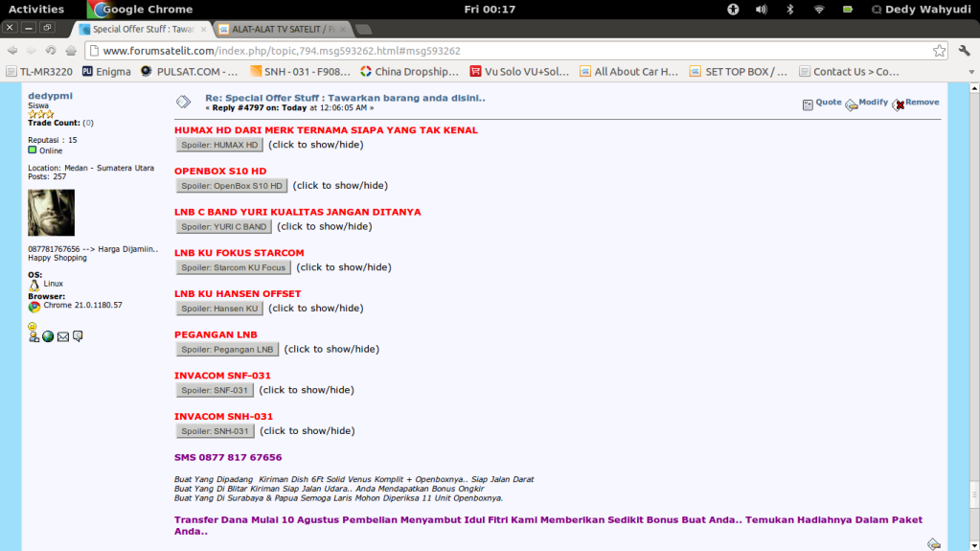Open the Contact Us bookmark
This screenshot has height=551, width=980.
pos(850,72)
